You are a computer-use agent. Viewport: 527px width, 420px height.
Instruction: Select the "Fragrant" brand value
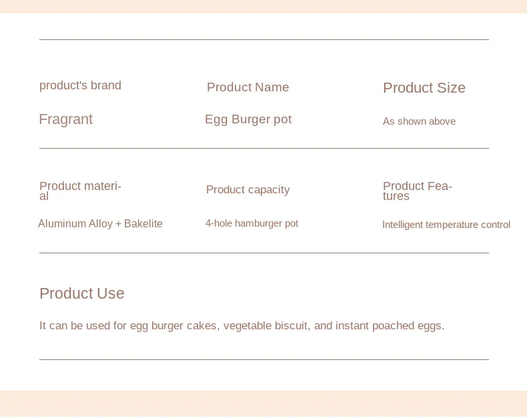pos(66,119)
